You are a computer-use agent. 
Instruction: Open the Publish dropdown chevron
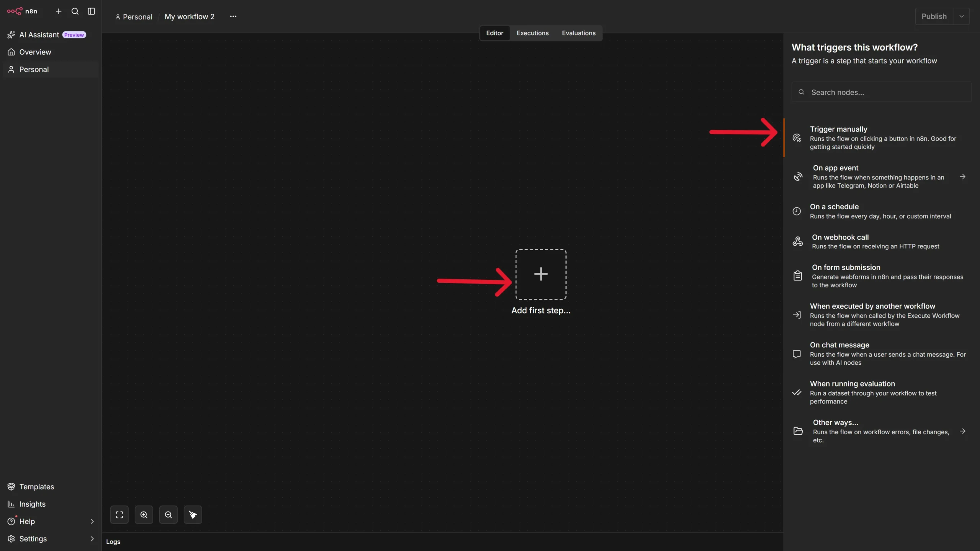point(961,16)
